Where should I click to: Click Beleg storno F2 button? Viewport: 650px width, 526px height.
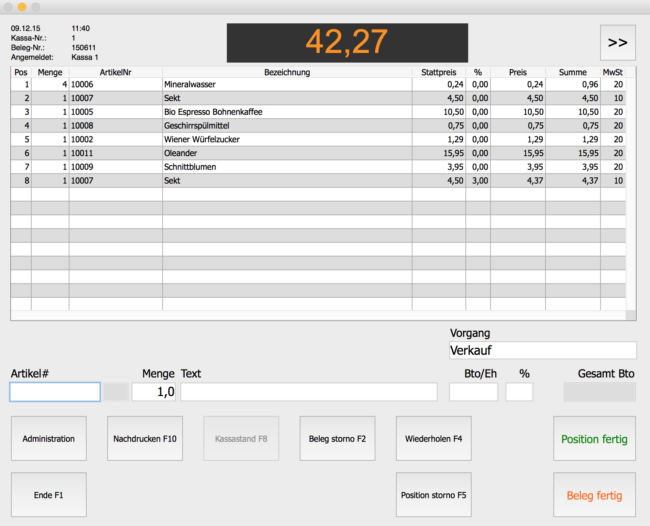337,438
